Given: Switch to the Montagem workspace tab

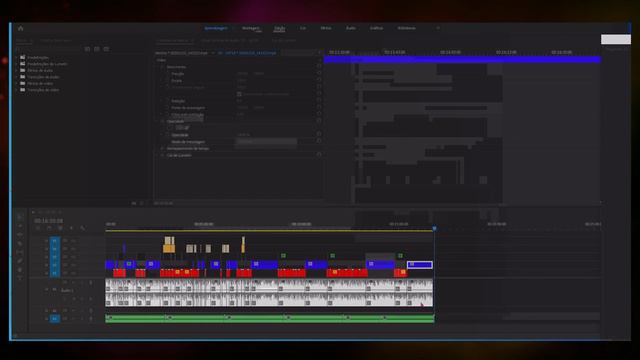Looking at the screenshot, I should (251, 28).
